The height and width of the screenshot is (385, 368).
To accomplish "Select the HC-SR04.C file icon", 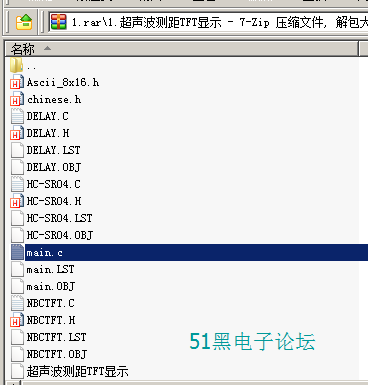I will pyautogui.click(x=17, y=184).
